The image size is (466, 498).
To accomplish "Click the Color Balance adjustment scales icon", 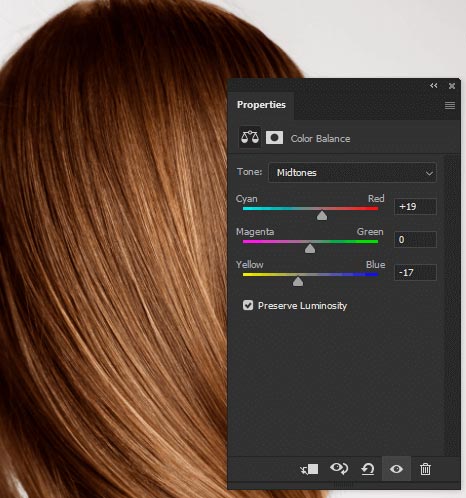I will click(250, 137).
